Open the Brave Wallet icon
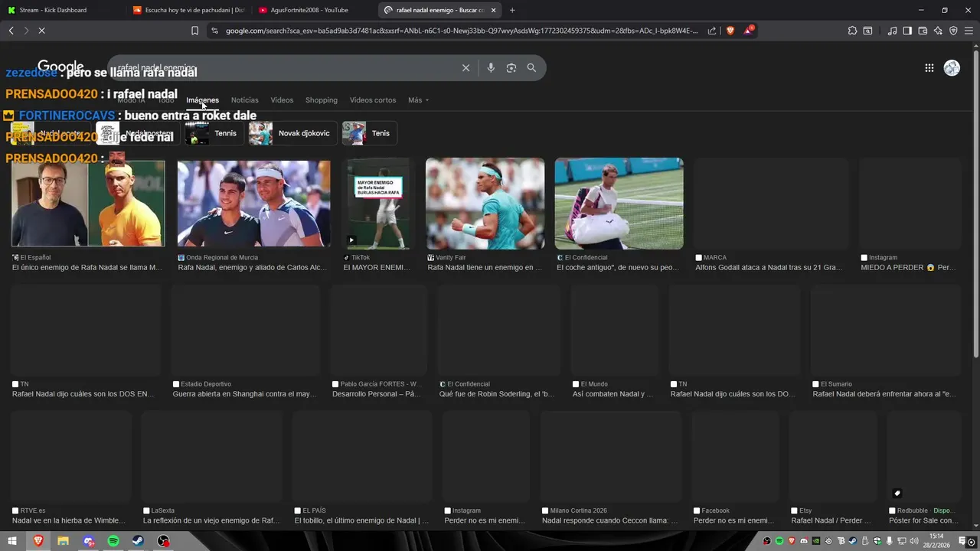Image resolution: width=980 pixels, height=551 pixels. pyautogui.click(x=923, y=31)
